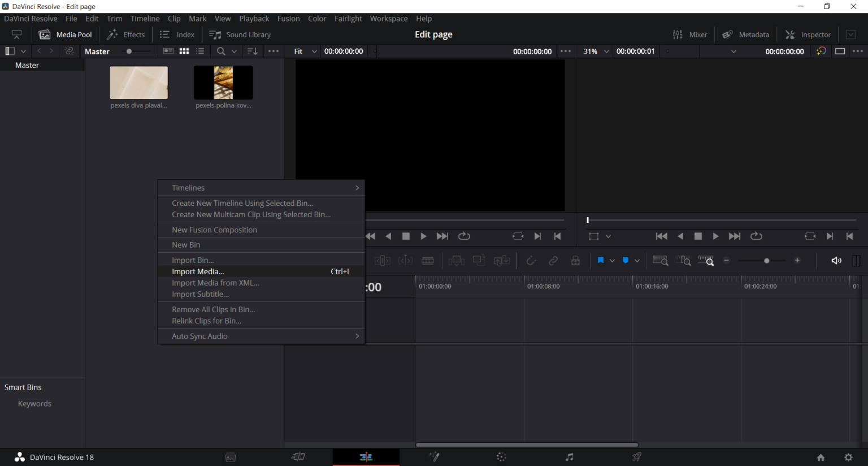Click the custom zoom icon
This screenshot has height=466, width=868.
[x=706, y=260]
